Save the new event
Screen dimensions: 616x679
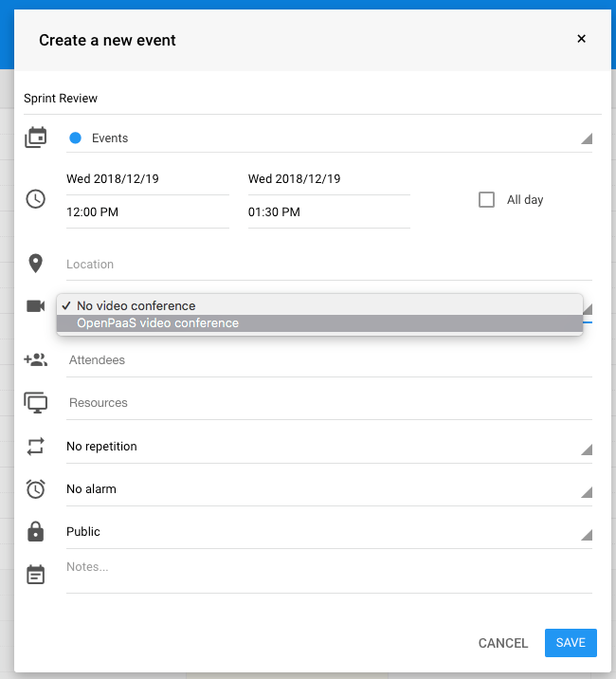pyautogui.click(x=571, y=643)
